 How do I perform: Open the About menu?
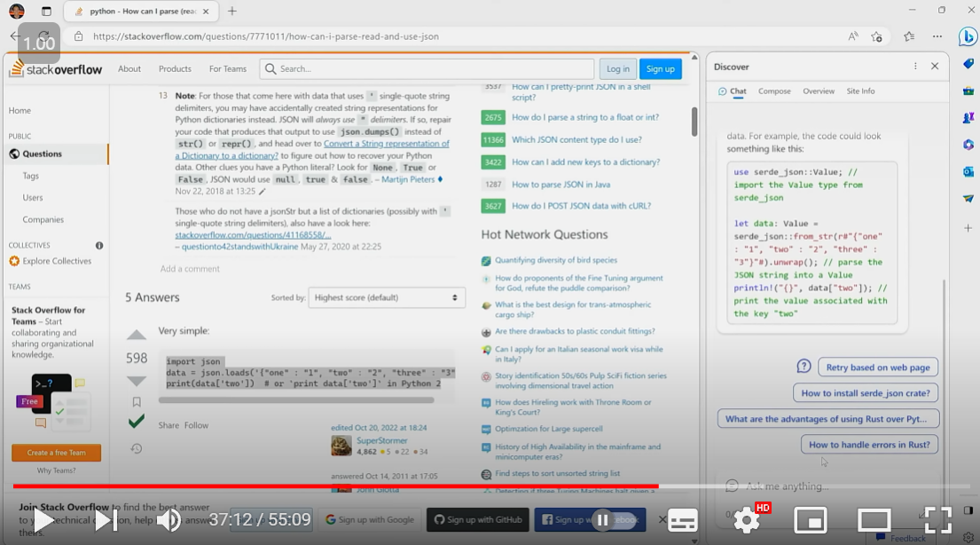129,69
